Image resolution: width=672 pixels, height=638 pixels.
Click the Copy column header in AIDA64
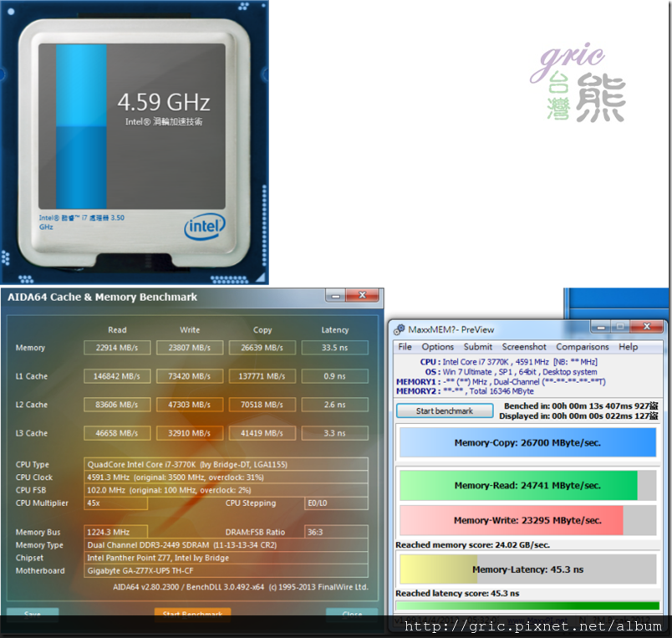[262, 329]
